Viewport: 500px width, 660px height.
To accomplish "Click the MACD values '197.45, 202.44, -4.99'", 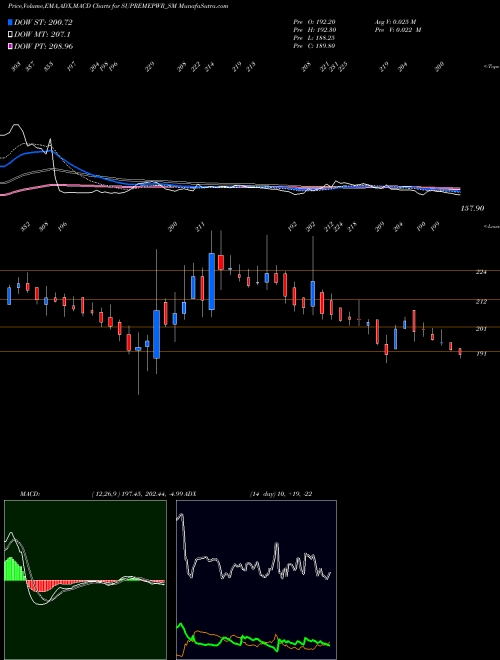I will [x=153, y=494].
